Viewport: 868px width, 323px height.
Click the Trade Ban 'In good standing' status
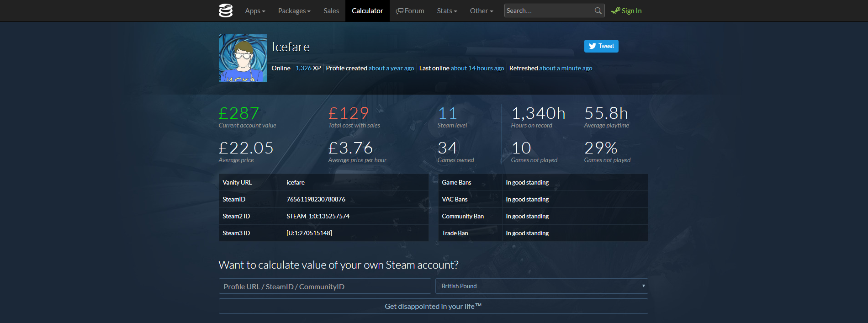527,233
